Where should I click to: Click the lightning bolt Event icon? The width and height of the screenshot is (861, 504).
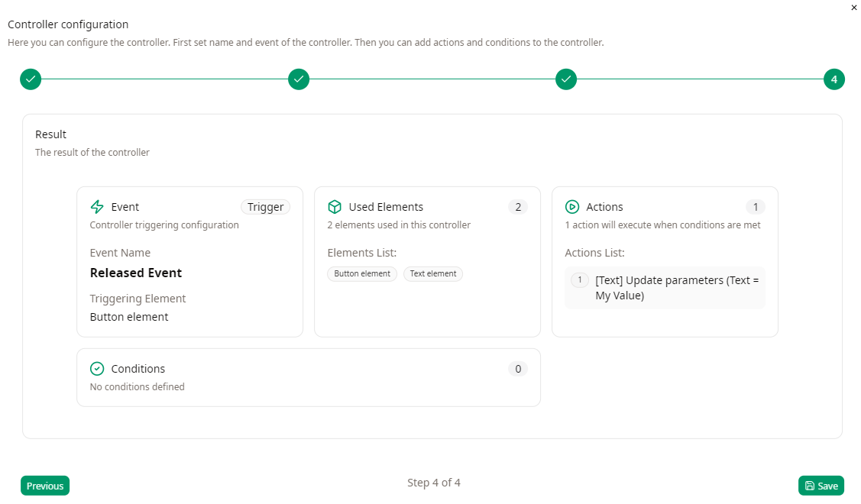[x=97, y=207]
